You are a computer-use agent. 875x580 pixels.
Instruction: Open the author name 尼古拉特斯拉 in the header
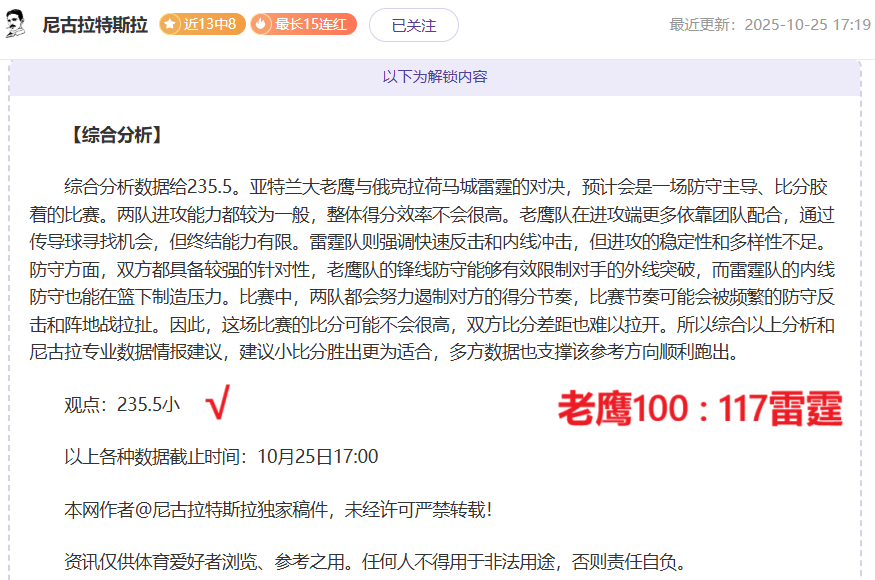click(x=96, y=25)
